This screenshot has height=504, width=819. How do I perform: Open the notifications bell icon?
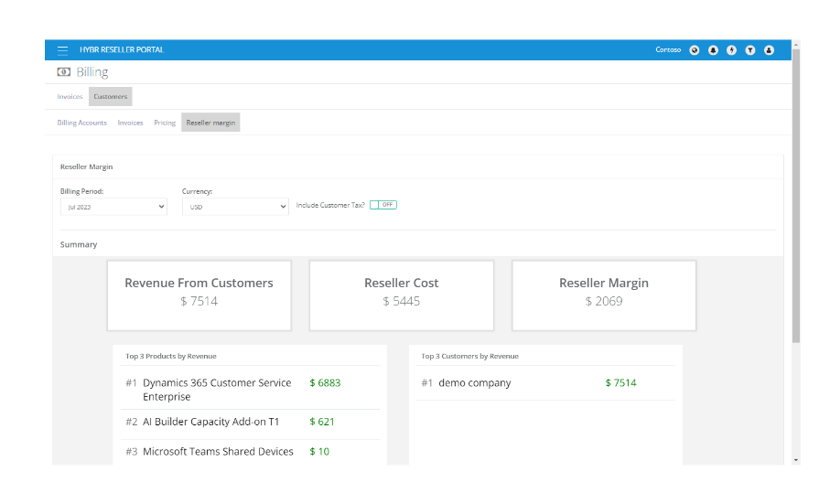click(x=713, y=50)
